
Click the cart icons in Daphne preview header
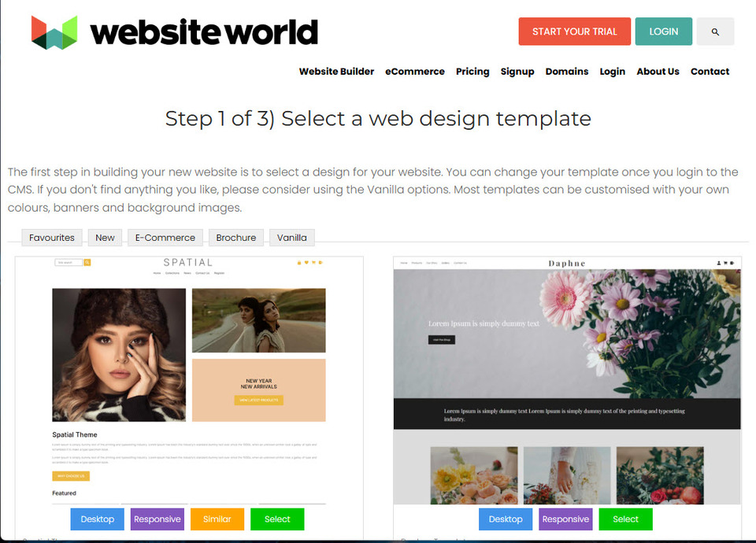[725, 263]
